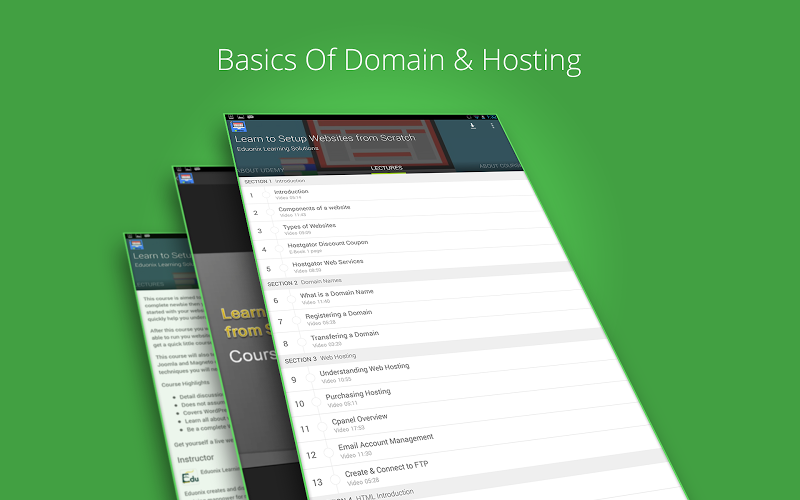Click the 'Basics Of Domain & Hosting' headline
800x500 pixels.
pos(399,60)
